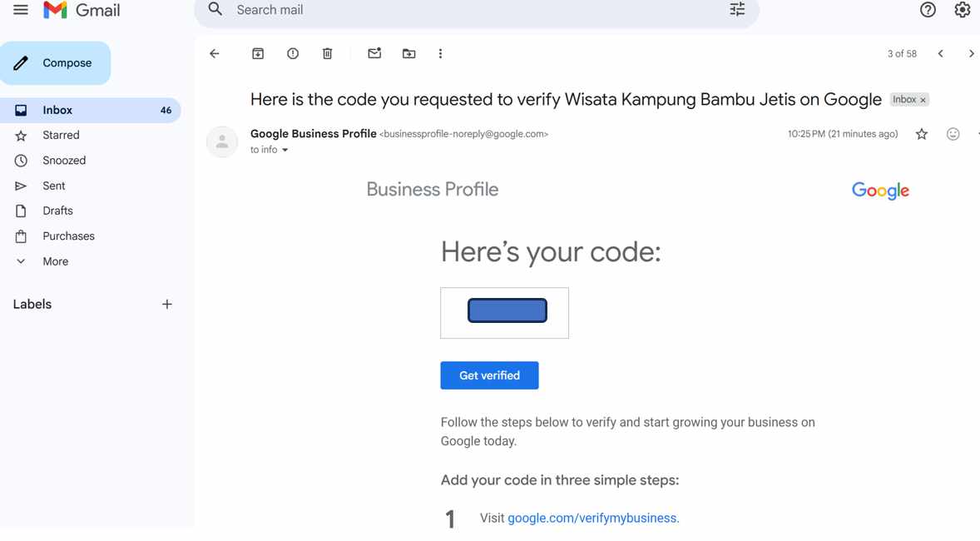980x541 pixels.
Task: Open Gmail help
Action: click(928, 9)
